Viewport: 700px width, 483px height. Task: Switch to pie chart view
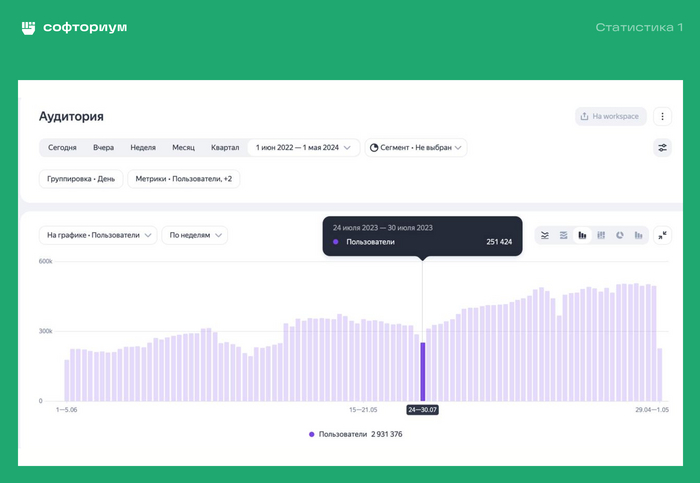619,235
